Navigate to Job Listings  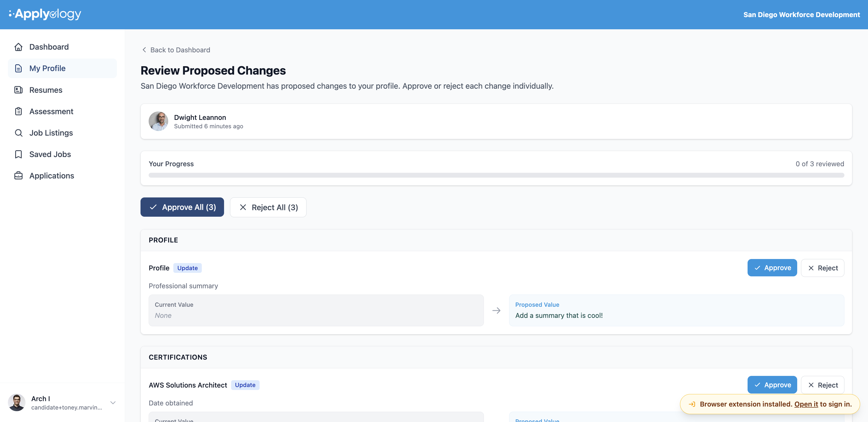coord(62,133)
